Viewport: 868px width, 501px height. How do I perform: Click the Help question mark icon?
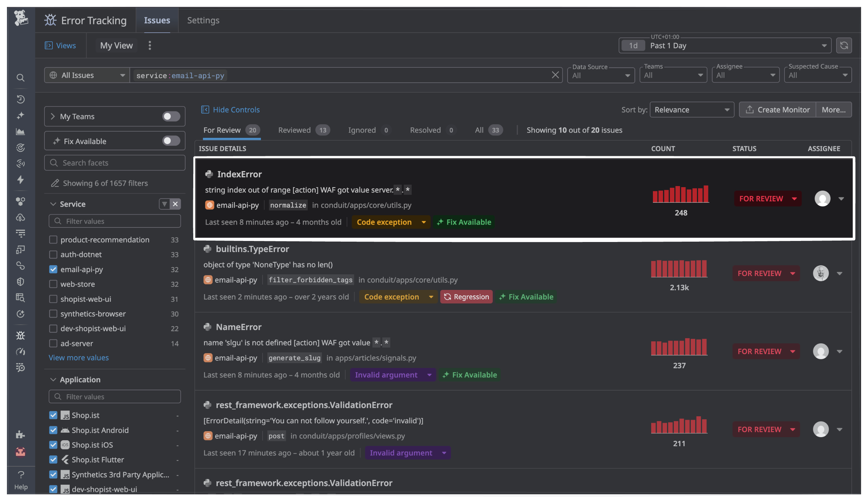(x=21, y=474)
